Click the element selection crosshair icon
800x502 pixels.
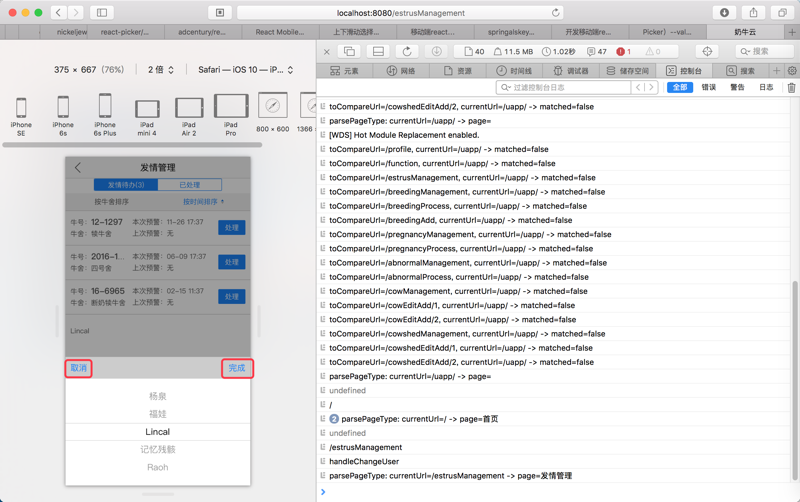coord(707,51)
